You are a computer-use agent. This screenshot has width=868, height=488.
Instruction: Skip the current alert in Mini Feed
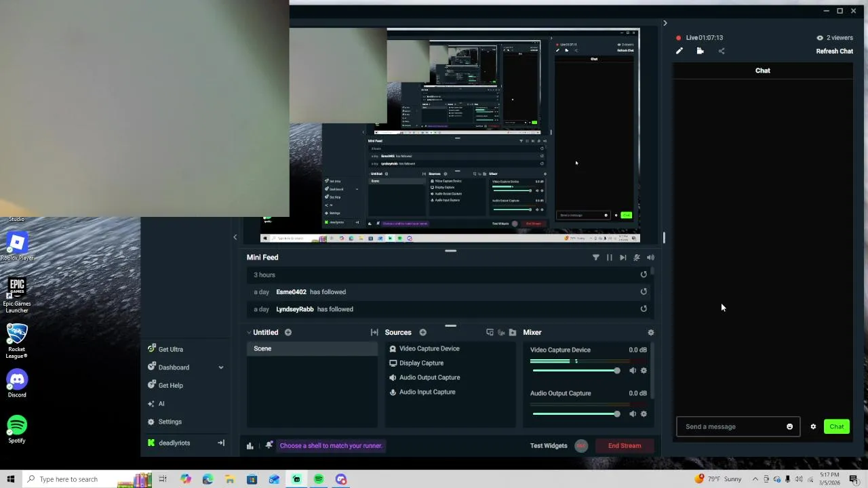pos(623,258)
